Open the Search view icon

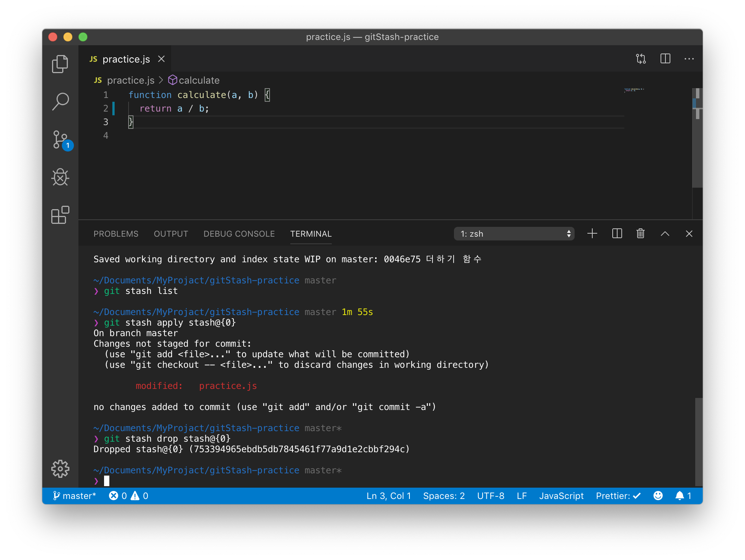pyautogui.click(x=60, y=101)
